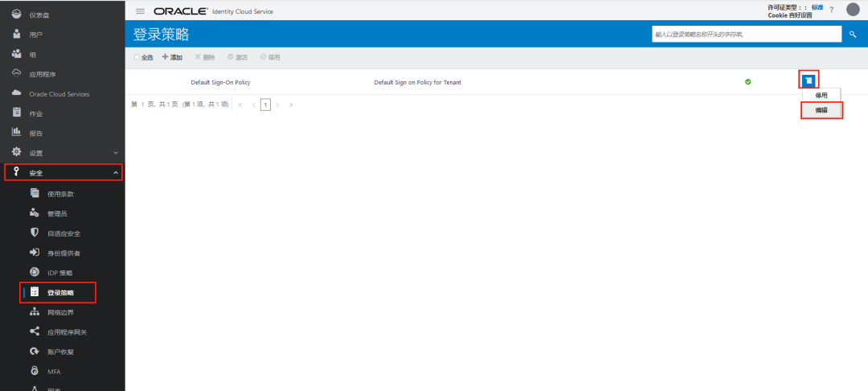Open Cookie 首好设置 link
868x391 pixels.
[x=790, y=15]
